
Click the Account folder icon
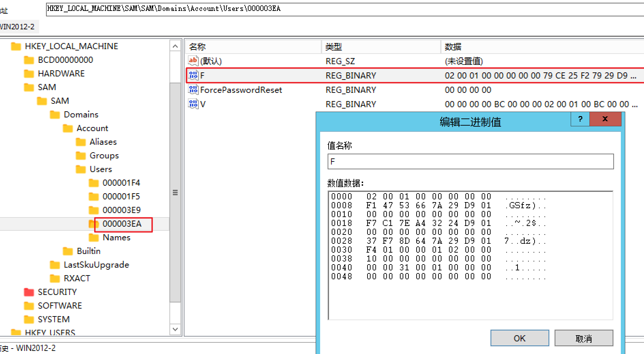68,128
